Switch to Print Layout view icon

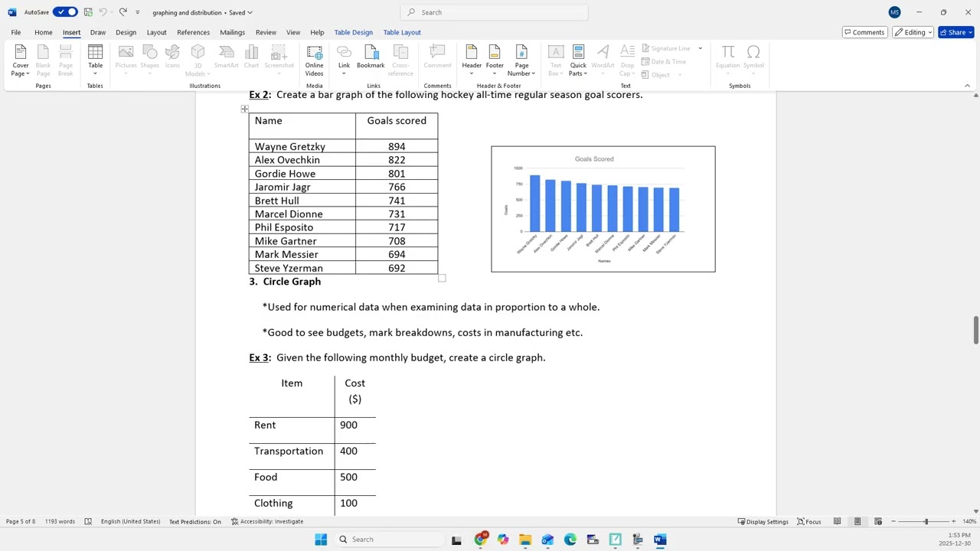pyautogui.click(x=857, y=521)
